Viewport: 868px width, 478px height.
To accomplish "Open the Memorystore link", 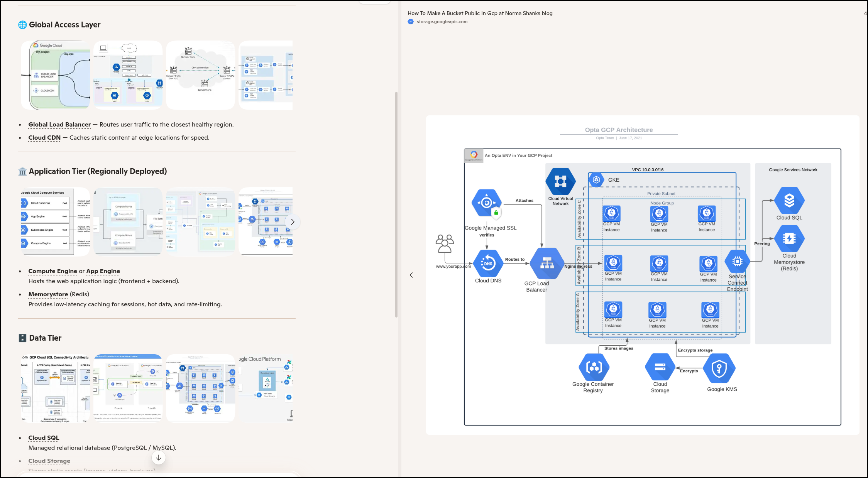I will (x=48, y=294).
